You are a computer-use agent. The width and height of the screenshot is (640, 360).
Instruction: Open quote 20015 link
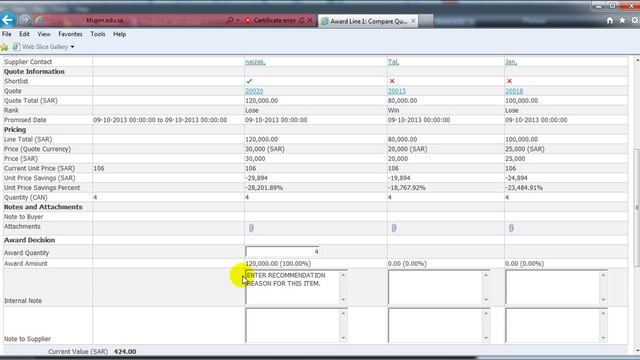coord(397,91)
